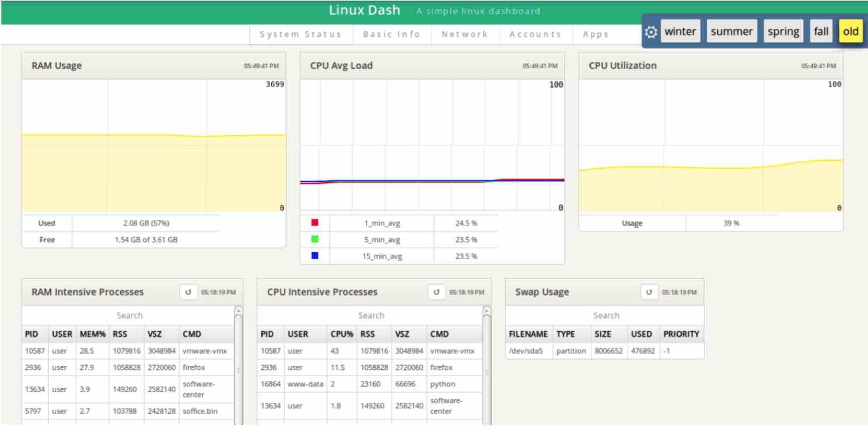Click the FILENAME header in Swap Usage
This screenshot has width=868, height=433.
[x=528, y=334]
